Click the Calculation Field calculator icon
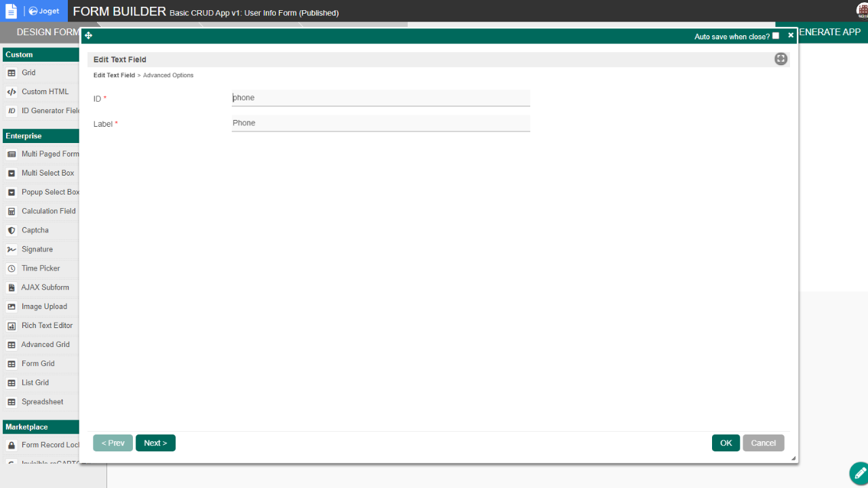 [12, 211]
